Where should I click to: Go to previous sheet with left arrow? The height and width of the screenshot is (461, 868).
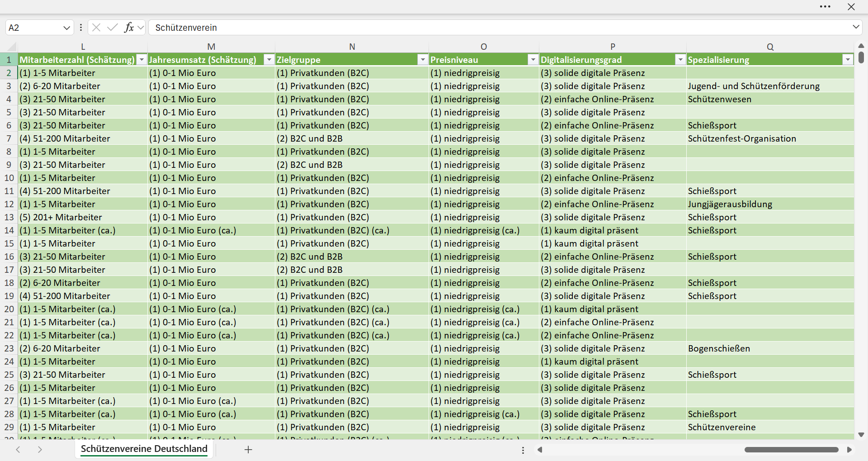[18, 449]
